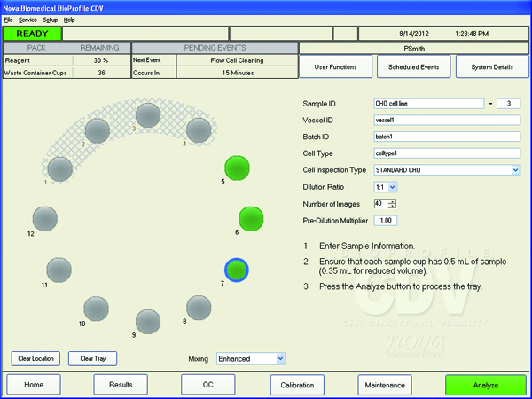Select sample cup position 9 on tray

(148, 322)
